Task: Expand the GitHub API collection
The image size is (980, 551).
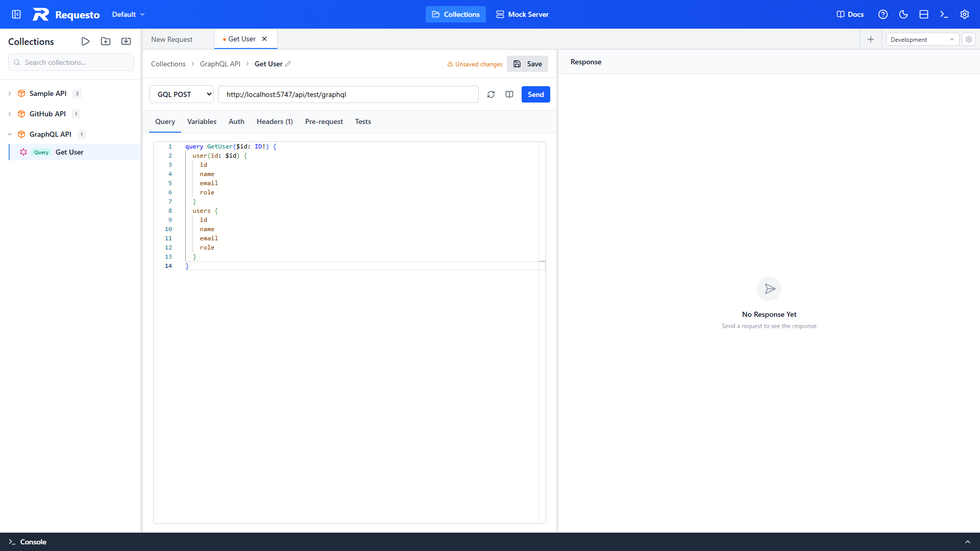Action: click(x=10, y=114)
